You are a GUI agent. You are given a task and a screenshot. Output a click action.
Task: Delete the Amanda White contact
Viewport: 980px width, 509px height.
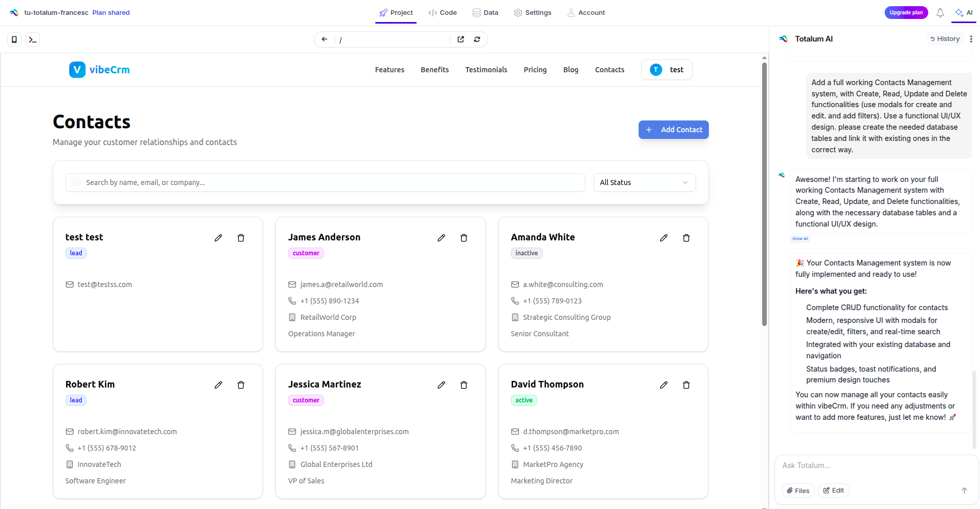tap(686, 238)
